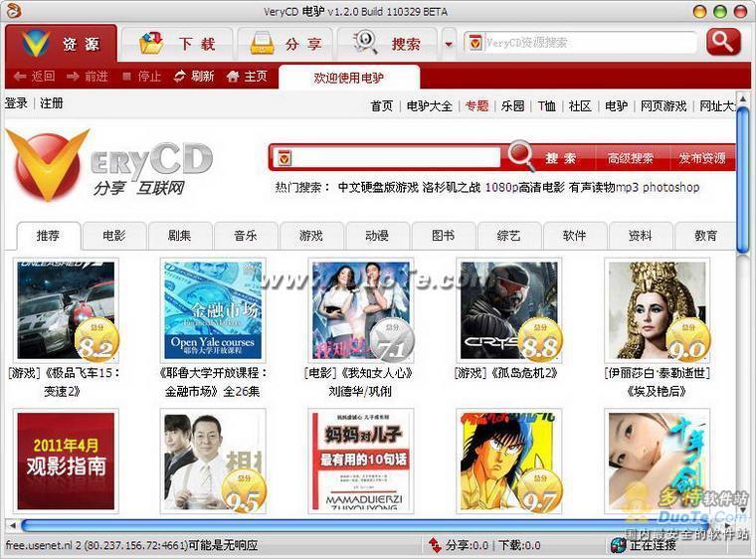Open 高级搜索 advanced search
Image resolution: width=756 pixels, height=559 pixels.
point(630,158)
